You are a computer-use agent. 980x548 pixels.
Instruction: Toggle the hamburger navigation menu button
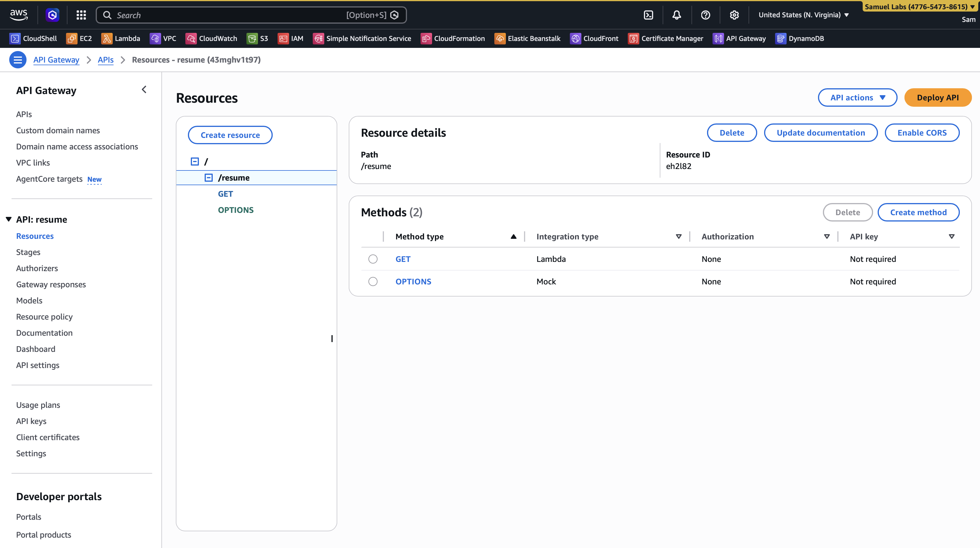pyautogui.click(x=18, y=60)
